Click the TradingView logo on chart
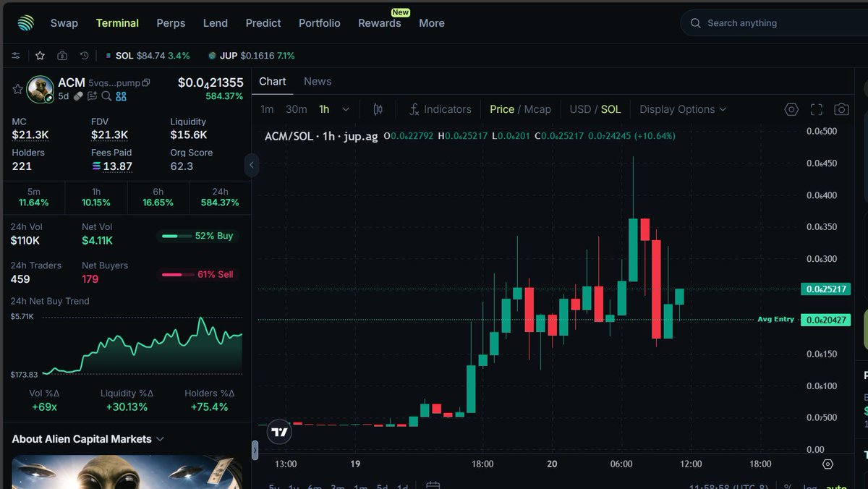Viewport: 868px width, 489px height. tap(279, 432)
